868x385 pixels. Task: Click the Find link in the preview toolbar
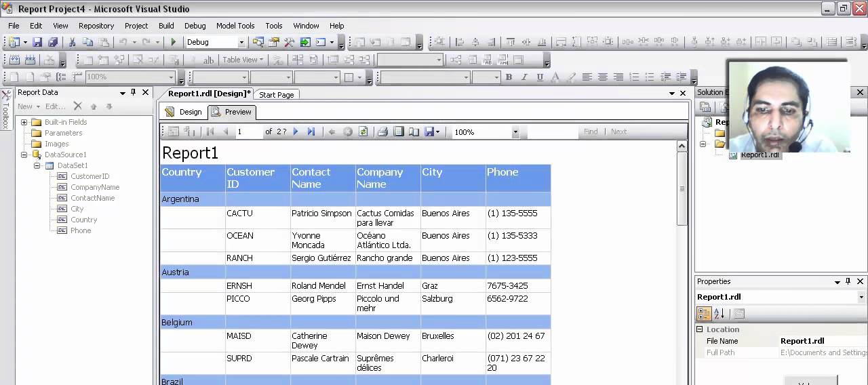pyautogui.click(x=591, y=131)
